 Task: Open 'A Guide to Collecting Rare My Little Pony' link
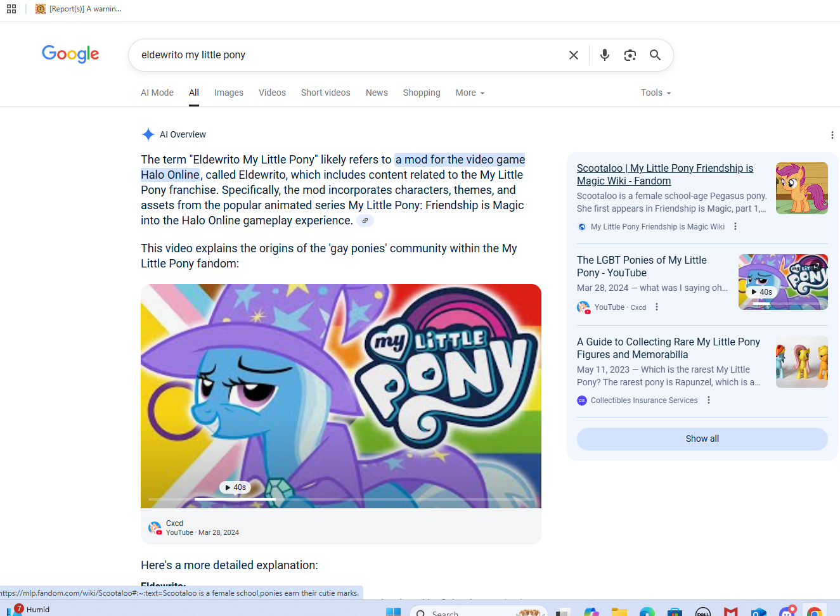[668, 348]
